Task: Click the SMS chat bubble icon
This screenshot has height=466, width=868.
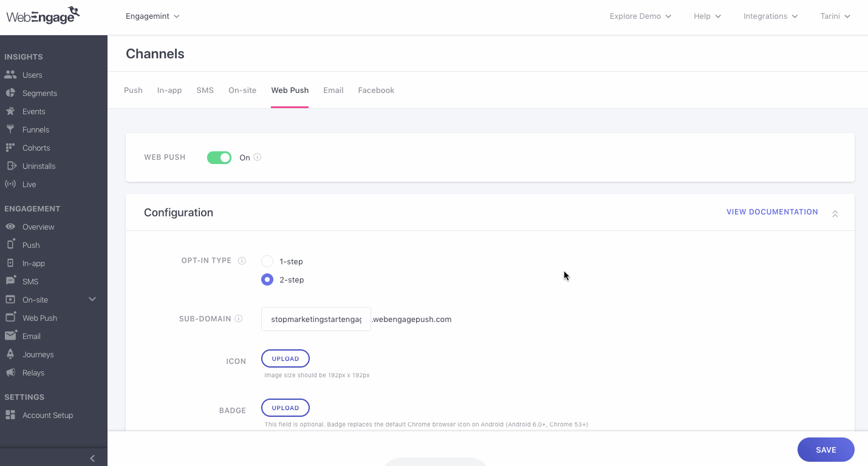Action: (10, 281)
